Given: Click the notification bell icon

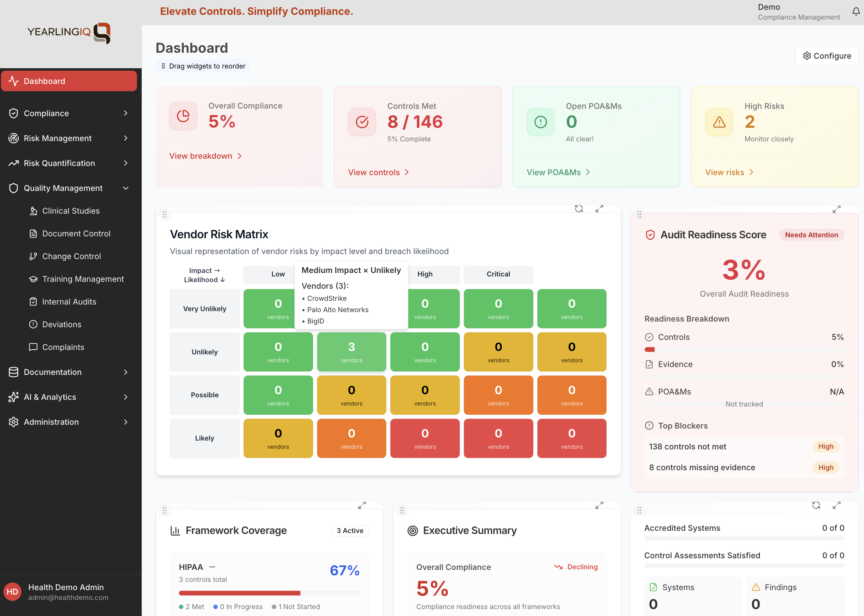Looking at the screenshot, I should (856, 11).
